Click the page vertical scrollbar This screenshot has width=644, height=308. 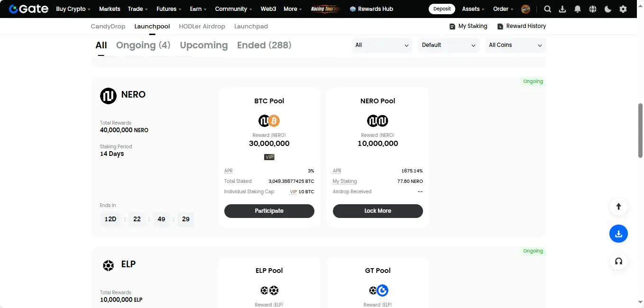click(x=640, y=130)
